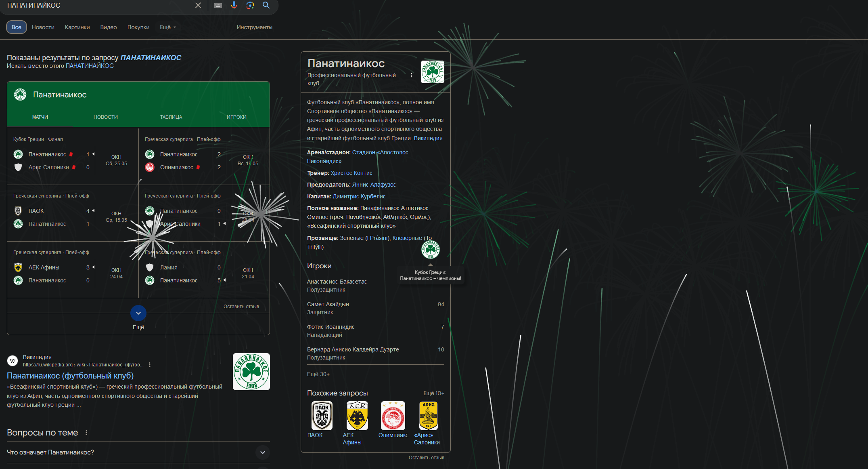This screenshot has height=469, width=868.
Task: Open Панатинаикос vs Олимпиакос match card
Action: 204,157
